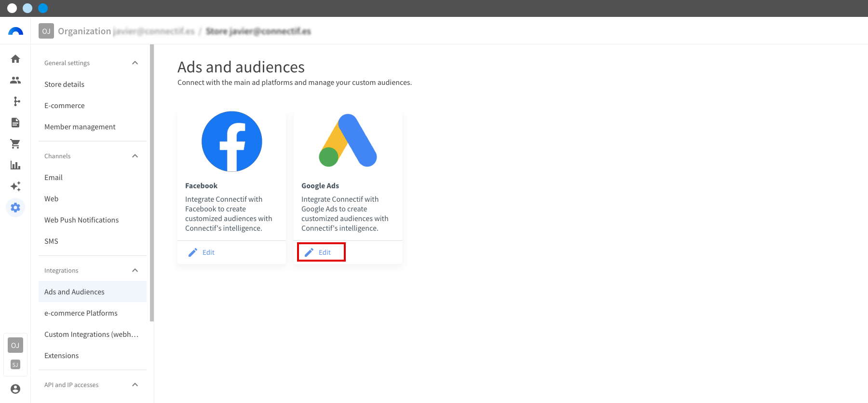This screenshot has width=868, height=403.
Task: Select Ads and Audiences menu item
Action: tap(93, 292)
